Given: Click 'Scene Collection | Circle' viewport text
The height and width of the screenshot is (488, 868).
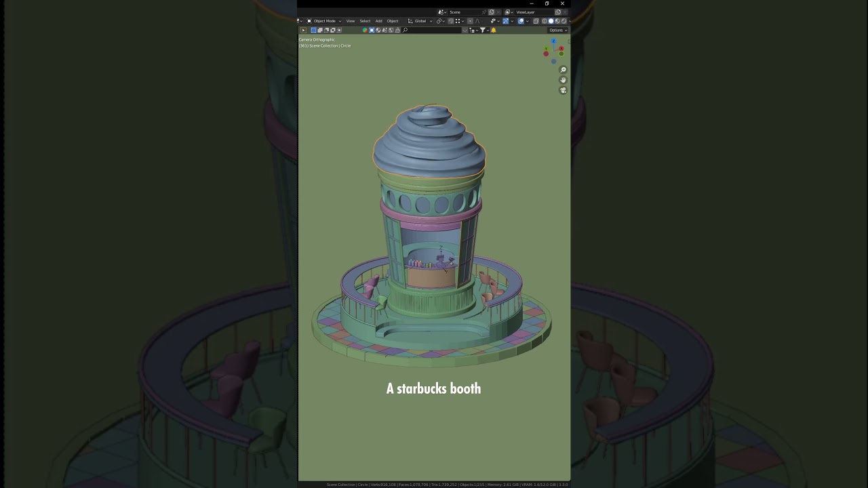Looking at the screenshot, I should (x=330, y=45).
